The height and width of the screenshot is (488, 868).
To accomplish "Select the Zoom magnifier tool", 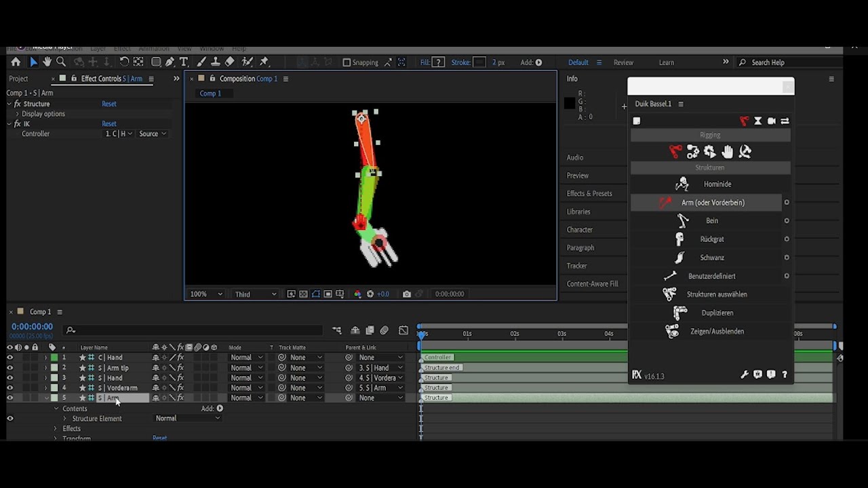I will [61, 62].
